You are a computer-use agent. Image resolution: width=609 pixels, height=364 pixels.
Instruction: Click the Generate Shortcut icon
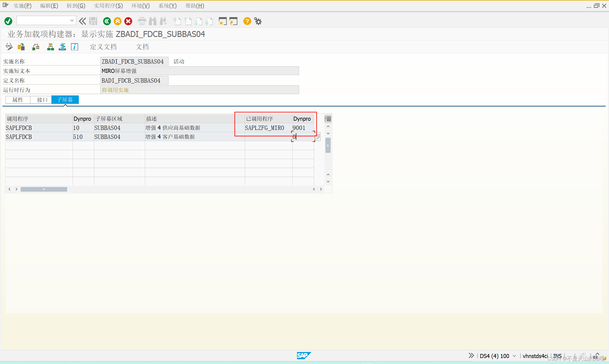click(234, 21)
